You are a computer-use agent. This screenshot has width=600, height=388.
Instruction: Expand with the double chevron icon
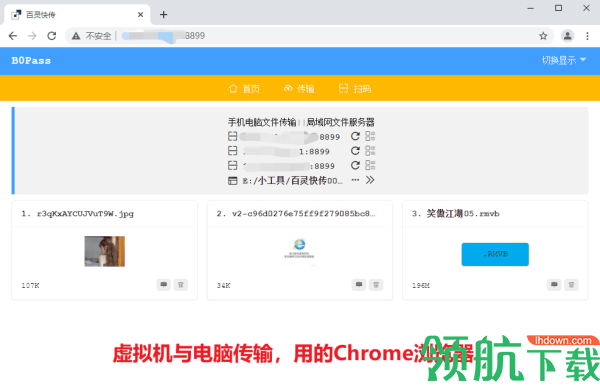pos(370,180)
